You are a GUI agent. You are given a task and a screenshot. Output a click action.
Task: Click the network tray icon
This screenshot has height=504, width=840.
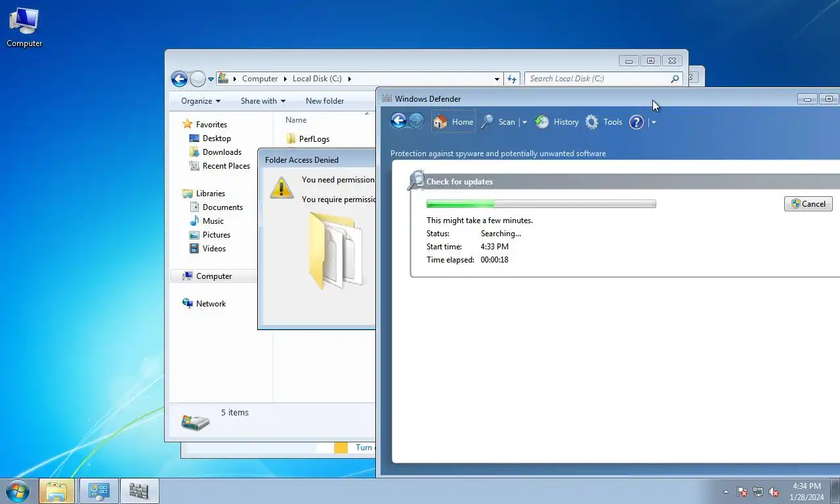758,492
